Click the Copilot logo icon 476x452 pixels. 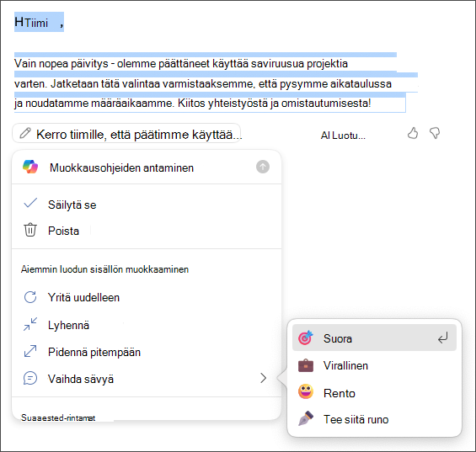click(x=30, y=167)
